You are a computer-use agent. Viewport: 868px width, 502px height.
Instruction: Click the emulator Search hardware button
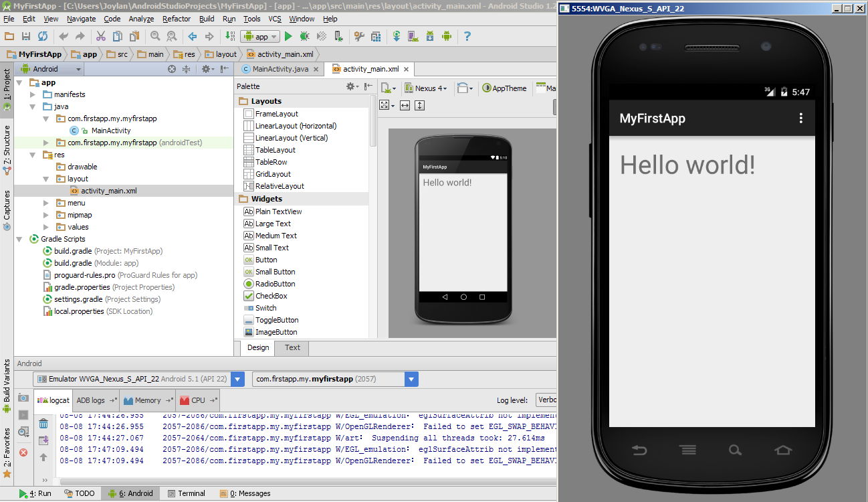(x=736, y=450)
